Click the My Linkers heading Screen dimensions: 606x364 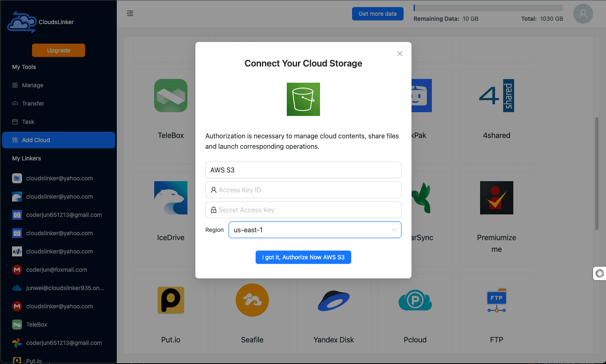[27, 158]
